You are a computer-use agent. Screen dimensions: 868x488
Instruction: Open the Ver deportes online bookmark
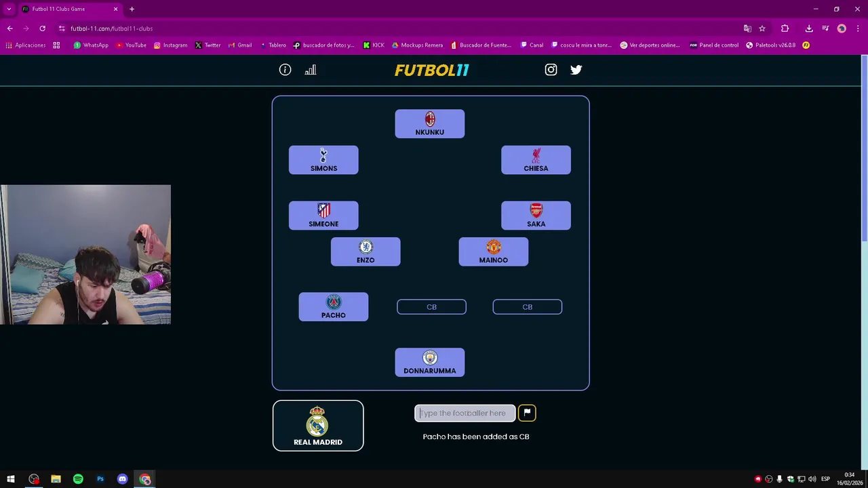(650, 45)
